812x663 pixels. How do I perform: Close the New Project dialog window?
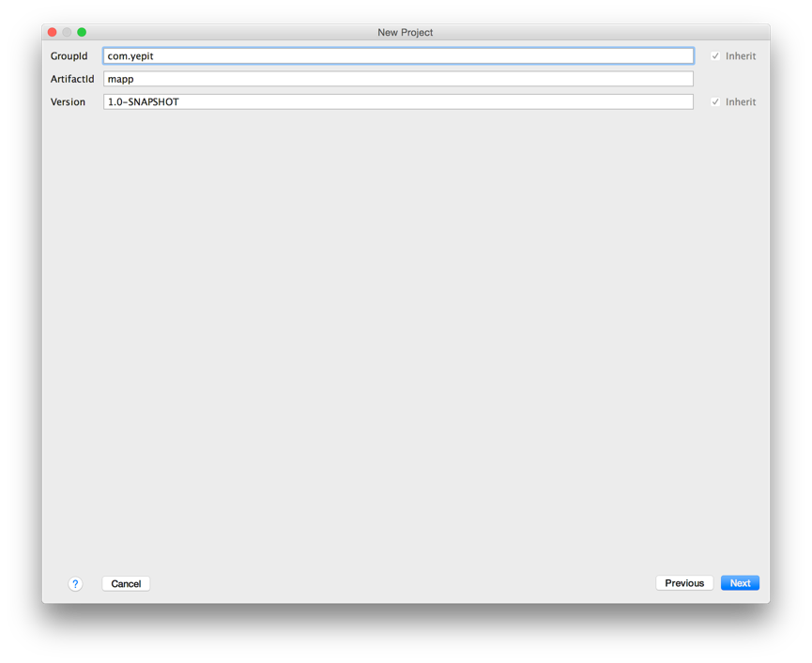coord(53,32)
